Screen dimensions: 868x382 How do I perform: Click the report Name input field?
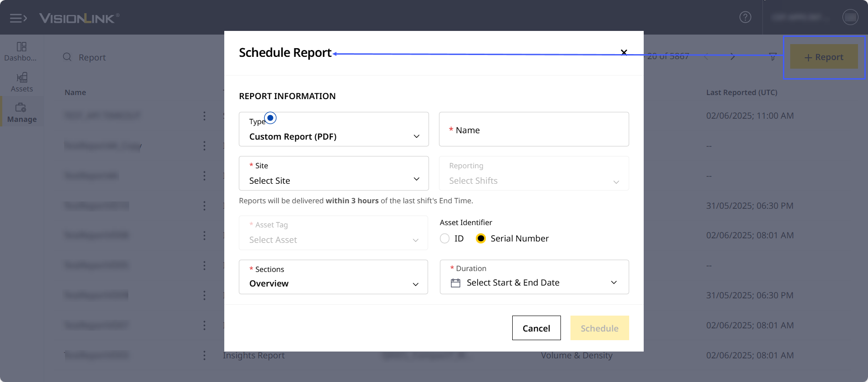tap(534, 130)
